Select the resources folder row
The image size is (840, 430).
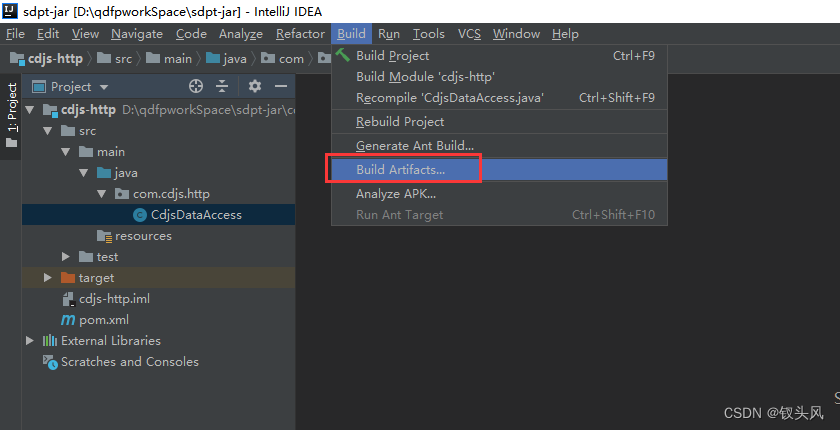[x=159, y=236]
